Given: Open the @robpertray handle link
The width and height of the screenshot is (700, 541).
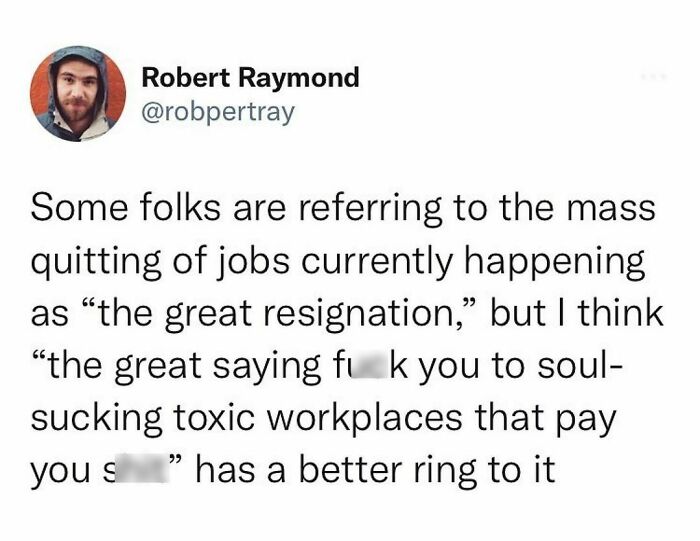Looking at the screenshot, I should pyautogui.click(x=218, y=112).
